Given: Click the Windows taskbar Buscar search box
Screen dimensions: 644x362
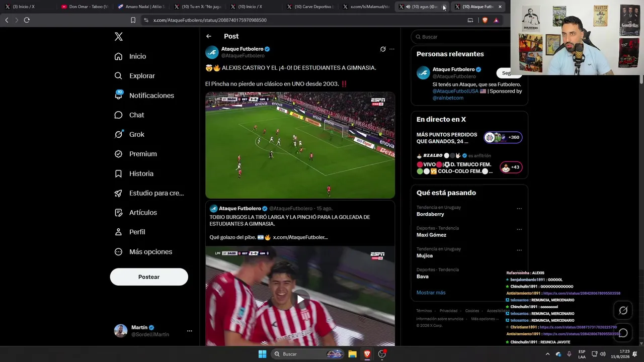Looking at the screenshot, I should click(x=307, y=354).
